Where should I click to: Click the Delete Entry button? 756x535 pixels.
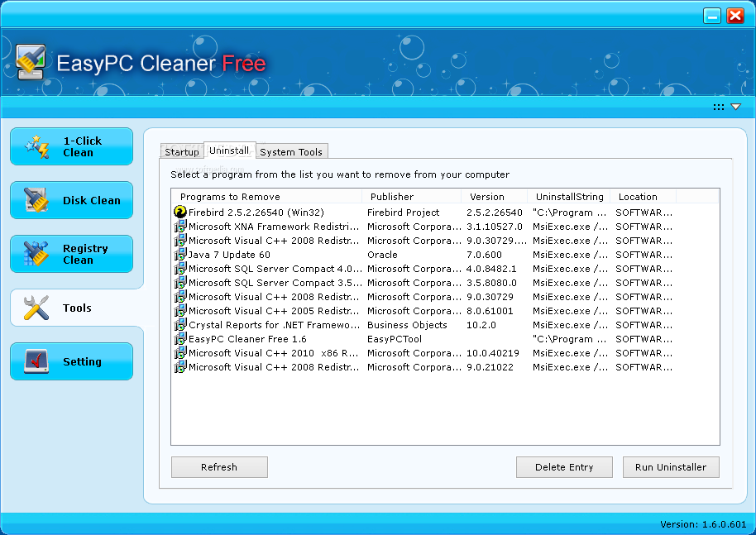564,467
